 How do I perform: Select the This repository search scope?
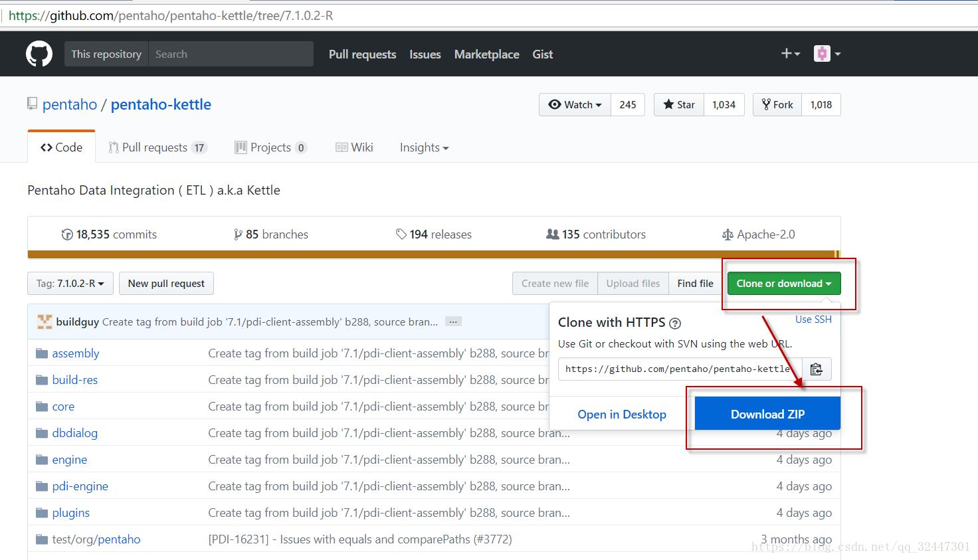pyautogui.click(x=106, y=54)
